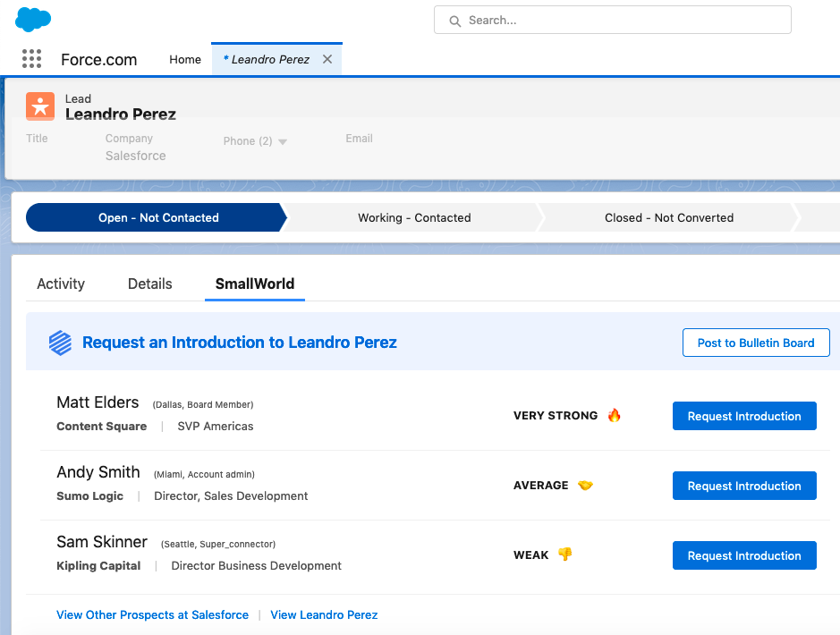Image resolution: width=840 pixels, height=635 pixels.
Task: Close the Leandro Perez tab
Action: coord(327,59)
